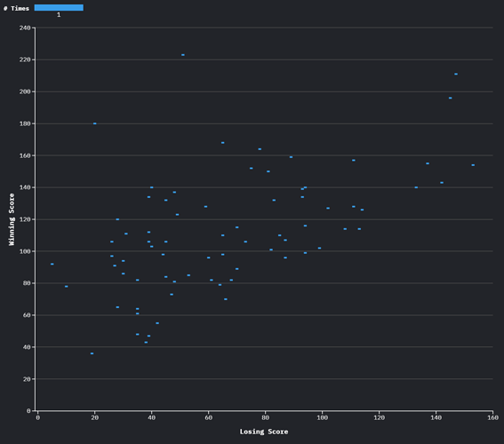This screenshot has width=504, height=444.
Task: Click the 160 tick label on x-axis
Action: click(x=492, y=417)
